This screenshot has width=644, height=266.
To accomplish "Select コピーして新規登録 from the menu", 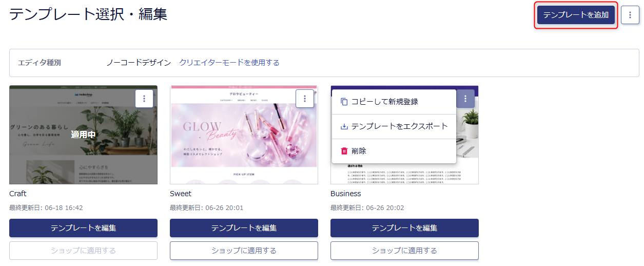I will 394,102.
